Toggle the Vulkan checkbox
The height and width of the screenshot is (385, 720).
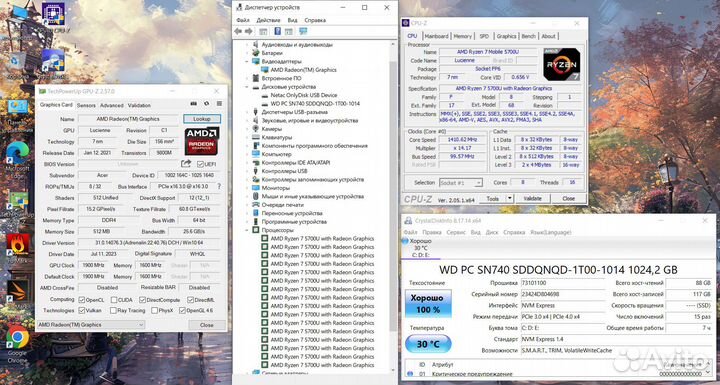(82, 311)
